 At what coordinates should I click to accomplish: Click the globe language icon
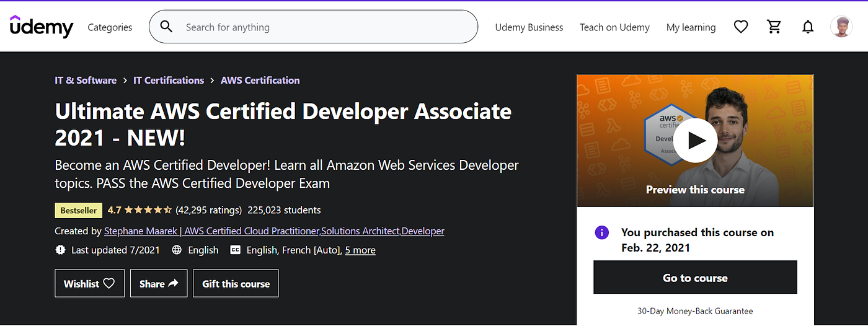(177, 250)
